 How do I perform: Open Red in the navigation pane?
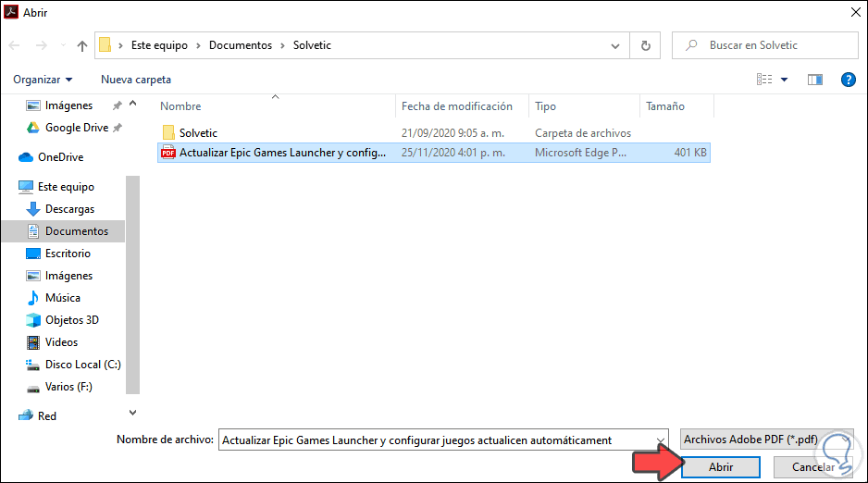[47, 416]
